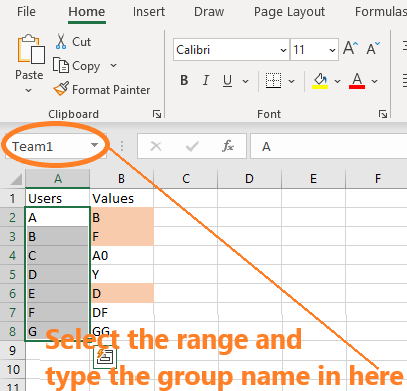
Task: Open the Name Box dropdown arrow
Action: pos(94,145)
